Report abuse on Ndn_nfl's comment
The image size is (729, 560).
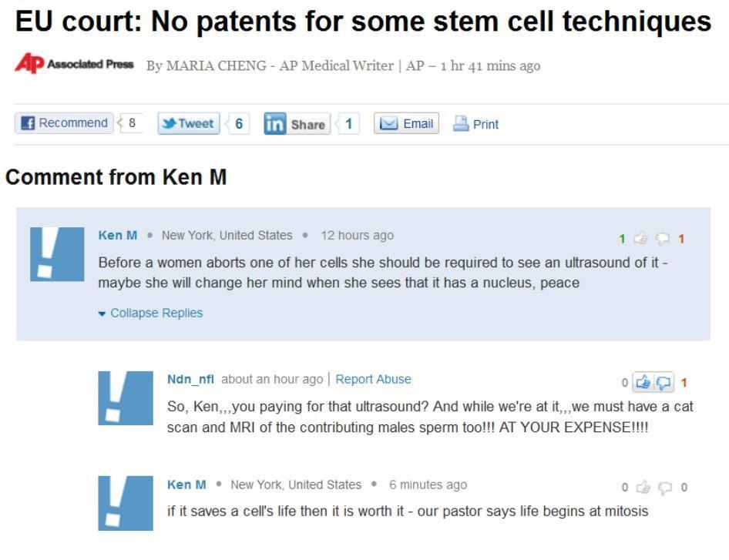(373, 379)
